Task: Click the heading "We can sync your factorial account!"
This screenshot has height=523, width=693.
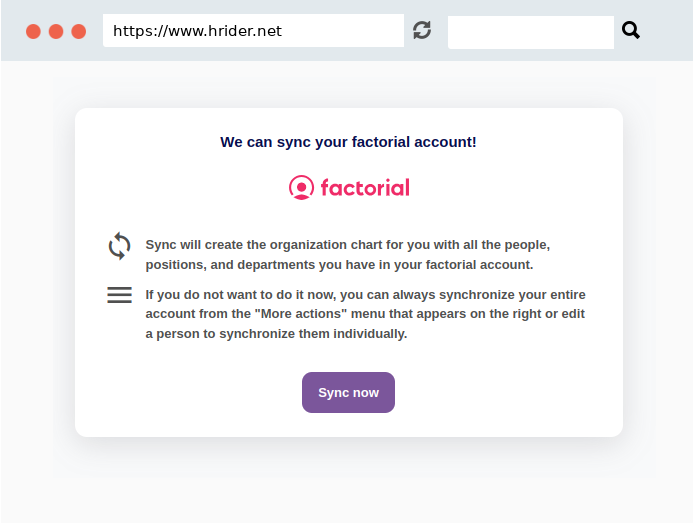Action: click(x=348, y=142)
